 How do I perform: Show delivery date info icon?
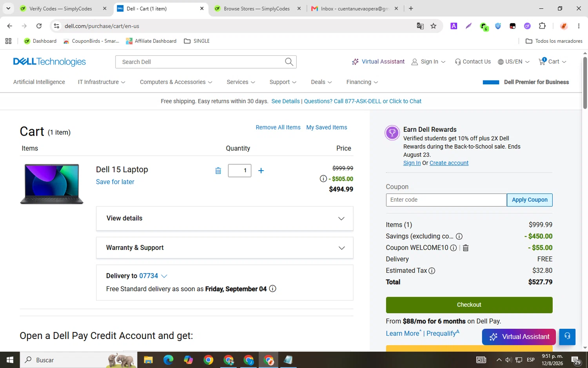(272, 289)
